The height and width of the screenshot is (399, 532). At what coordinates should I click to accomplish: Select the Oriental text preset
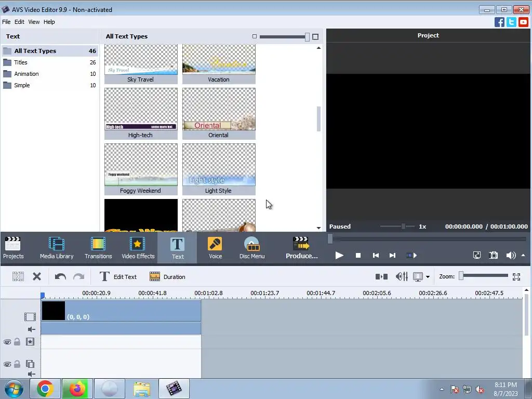[219, 114]
